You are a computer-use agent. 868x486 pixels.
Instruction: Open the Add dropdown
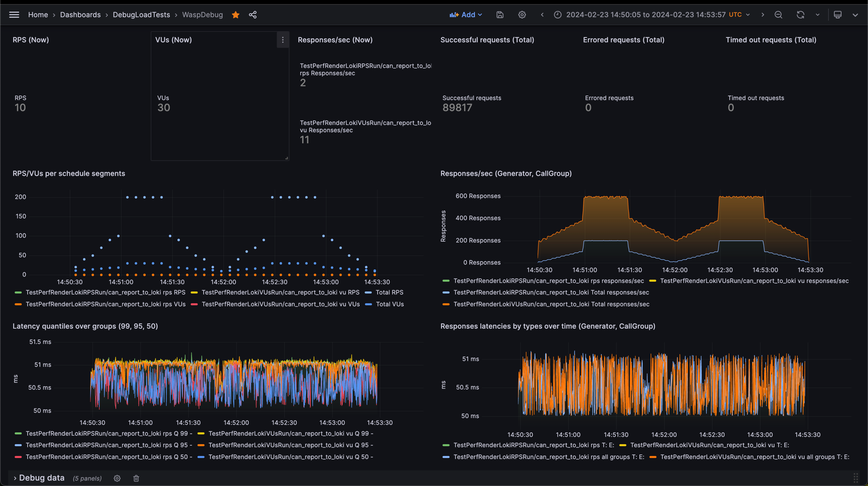(466, 15)
